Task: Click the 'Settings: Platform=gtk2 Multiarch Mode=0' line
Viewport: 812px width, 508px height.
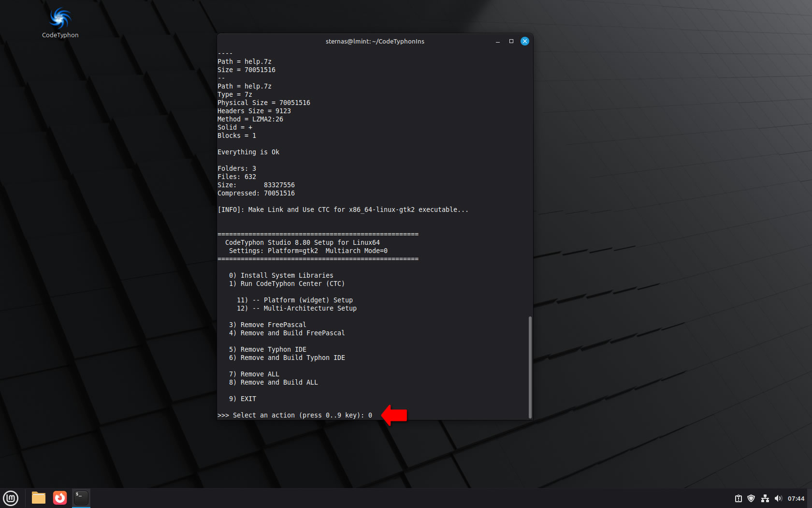Action: click(x=308, y=251)
